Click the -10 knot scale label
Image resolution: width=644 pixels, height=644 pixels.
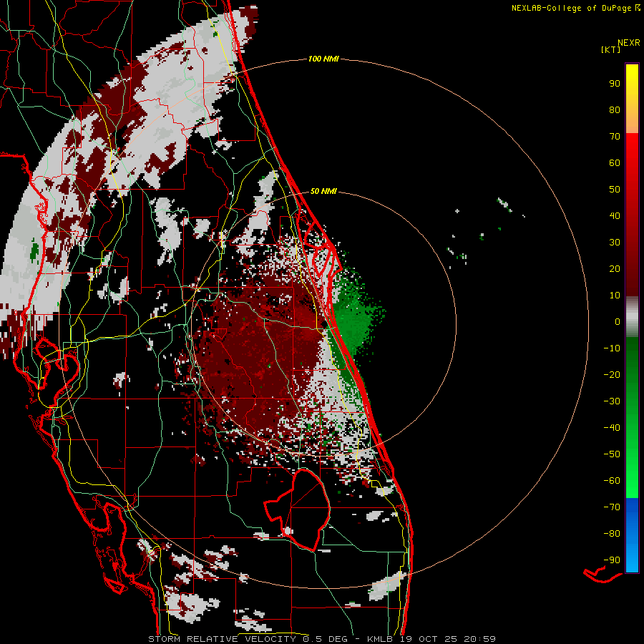click(x=612, y=348)
